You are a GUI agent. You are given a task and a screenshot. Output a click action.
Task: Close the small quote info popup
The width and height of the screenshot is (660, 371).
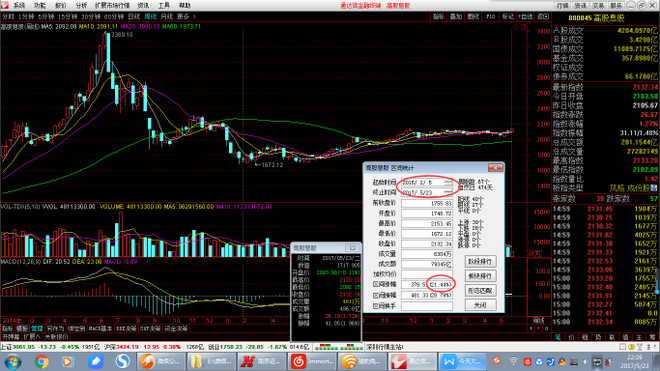tap(352, 248)
